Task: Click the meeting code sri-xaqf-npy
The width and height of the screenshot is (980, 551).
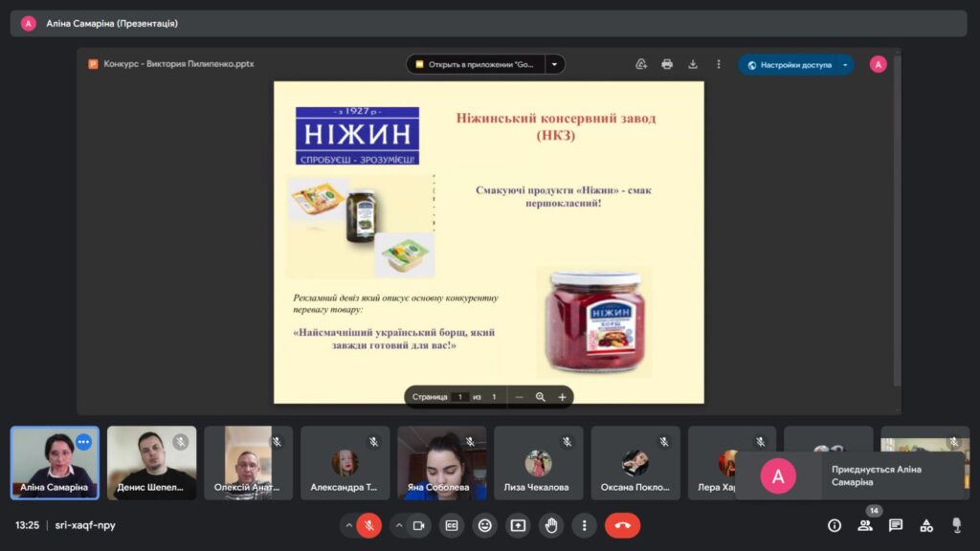Action: click(x=85, y=525)
